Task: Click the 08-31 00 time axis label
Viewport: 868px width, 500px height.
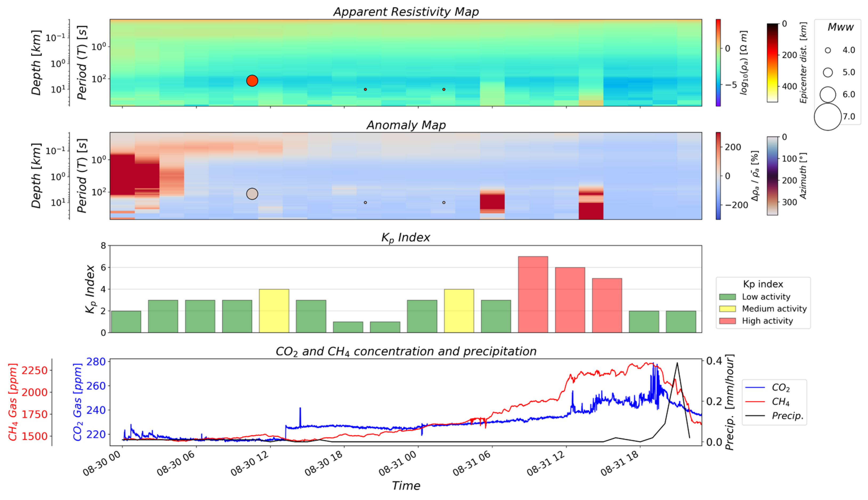Action: pos(398,463)
